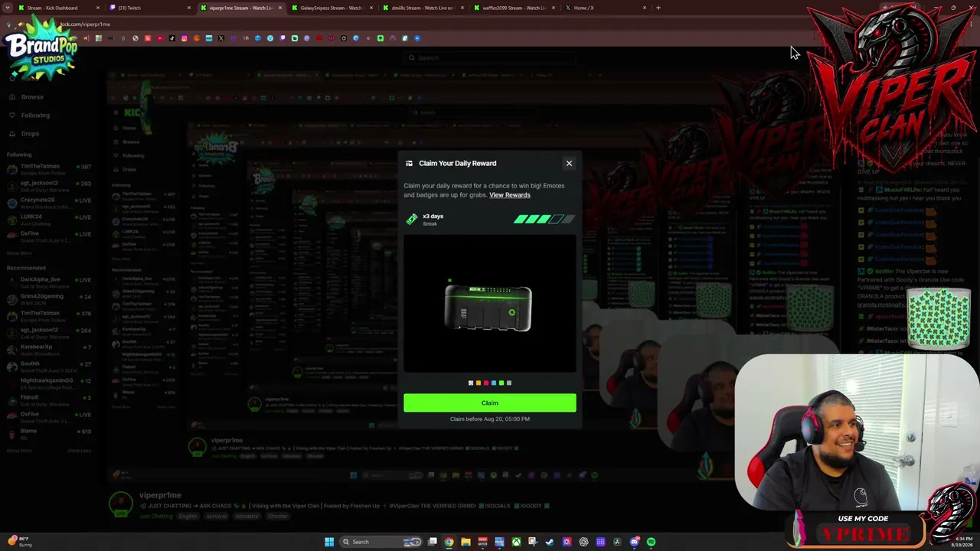Open File Explorer from the taskbar
Screen dimensions: 980x551
point(465,542)
